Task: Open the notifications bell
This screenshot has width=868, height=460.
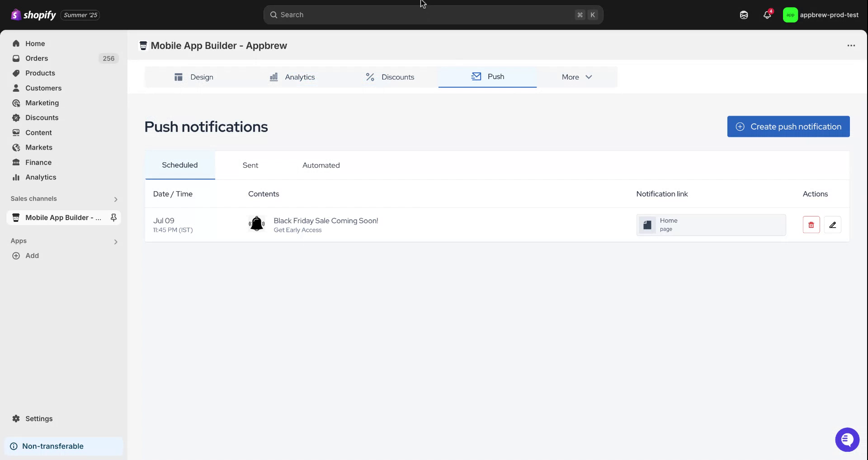Action: point(767,15)
